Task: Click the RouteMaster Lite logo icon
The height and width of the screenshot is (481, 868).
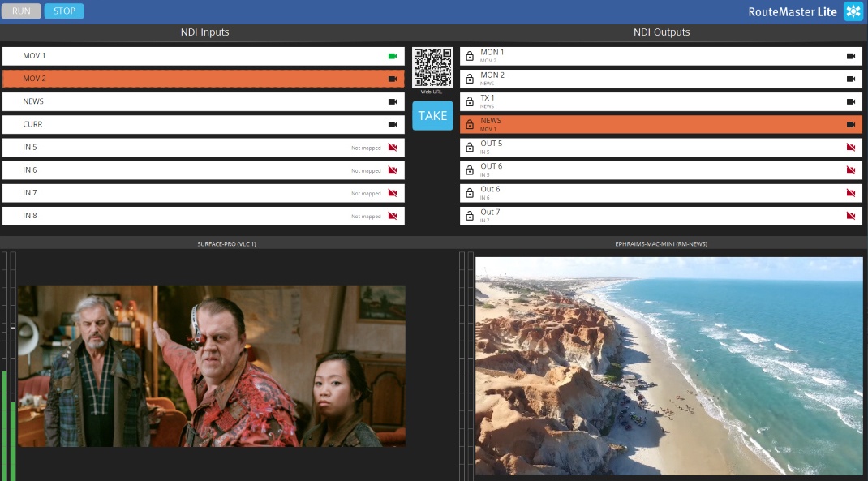Action: point(853,11)
